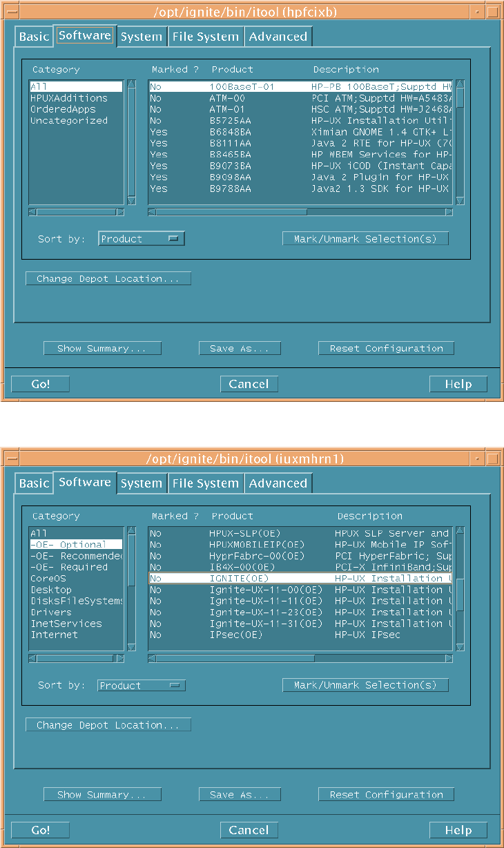Select B8465BA WBEM Services row
The width and height of the screenshot is (504, 848).
(x=300, y=155)
